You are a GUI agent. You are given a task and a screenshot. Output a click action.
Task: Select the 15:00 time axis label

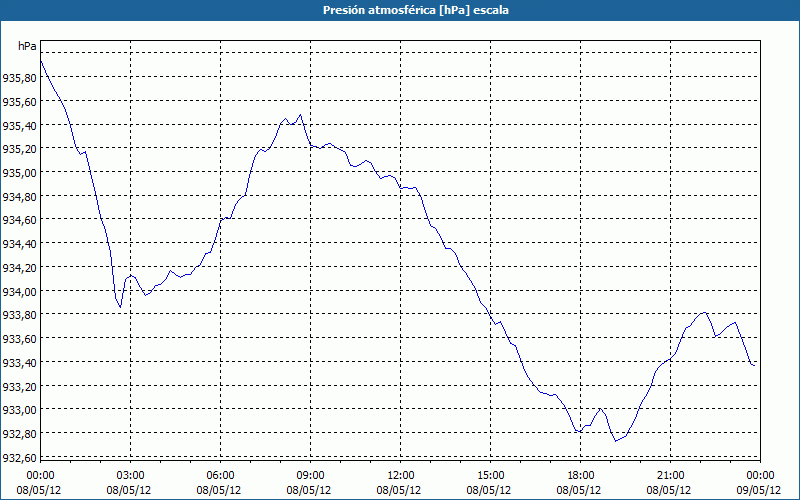coord(490,476)
